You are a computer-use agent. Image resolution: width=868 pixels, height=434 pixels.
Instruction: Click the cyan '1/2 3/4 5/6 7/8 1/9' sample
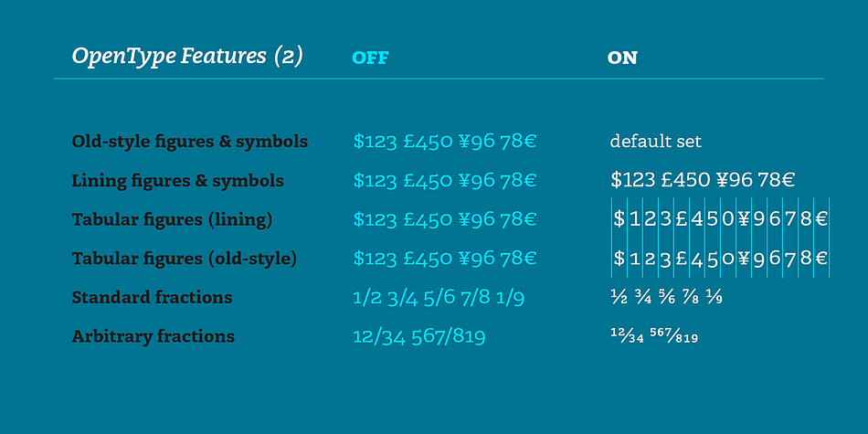439,298
